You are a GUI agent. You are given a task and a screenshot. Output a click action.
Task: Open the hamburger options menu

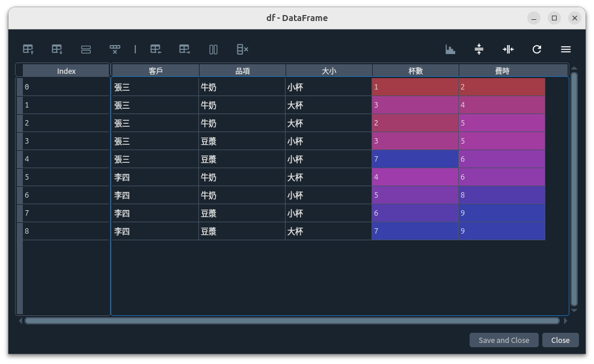(566, 49)
